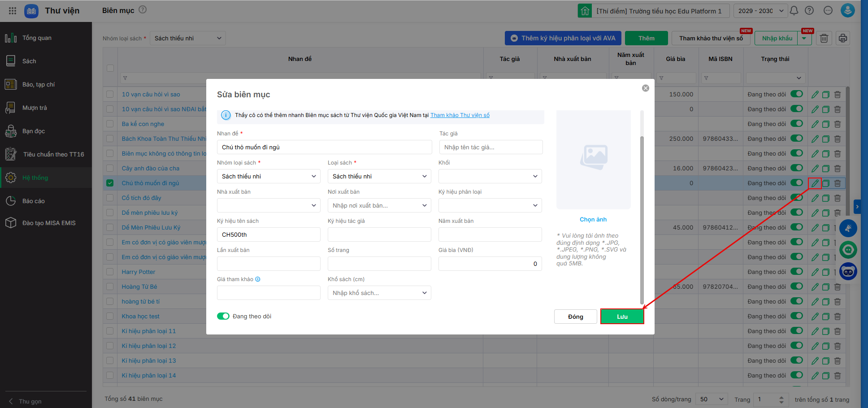The image size is (868, 408).
Task: Click the printer icon in toolbar
Action: point(843,38)
